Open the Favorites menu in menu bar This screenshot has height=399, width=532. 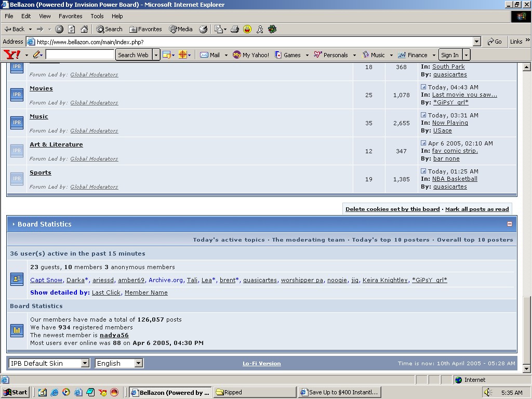70,16
